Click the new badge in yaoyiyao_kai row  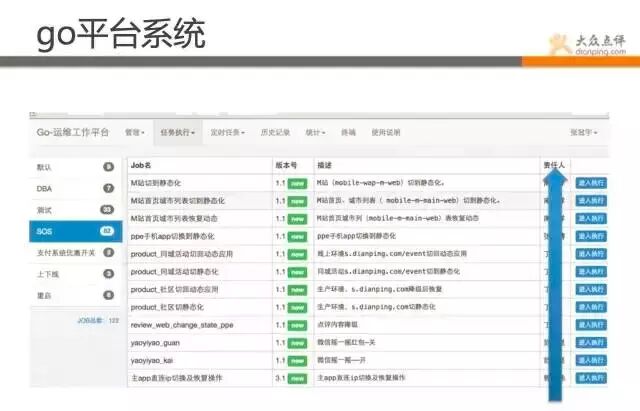pyautogui.click(x=298, y=361)
